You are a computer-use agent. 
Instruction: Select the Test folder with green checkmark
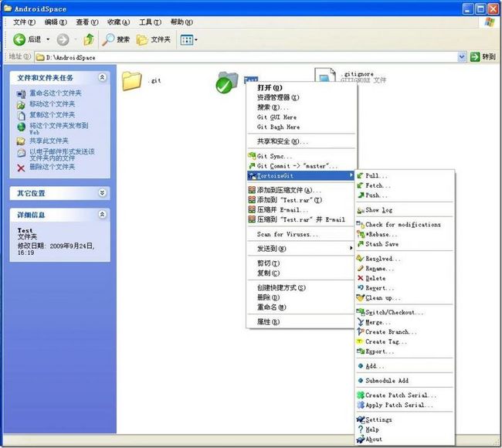[226, 83]
